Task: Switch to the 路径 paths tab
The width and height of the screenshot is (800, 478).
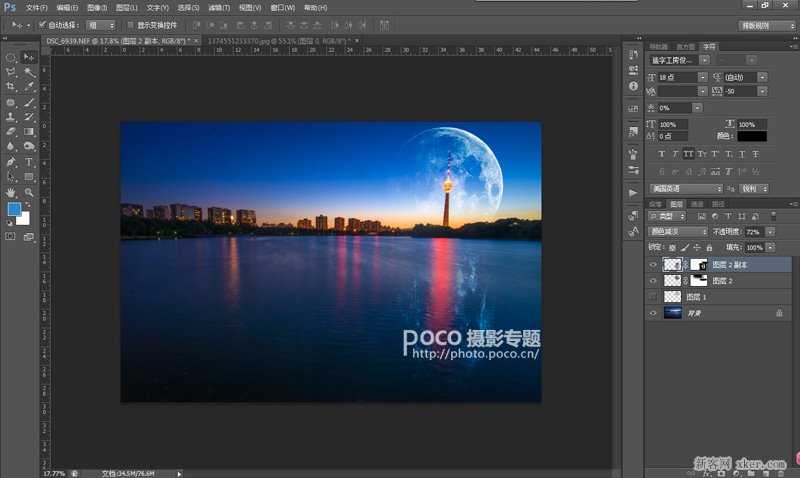Action: 718,204
